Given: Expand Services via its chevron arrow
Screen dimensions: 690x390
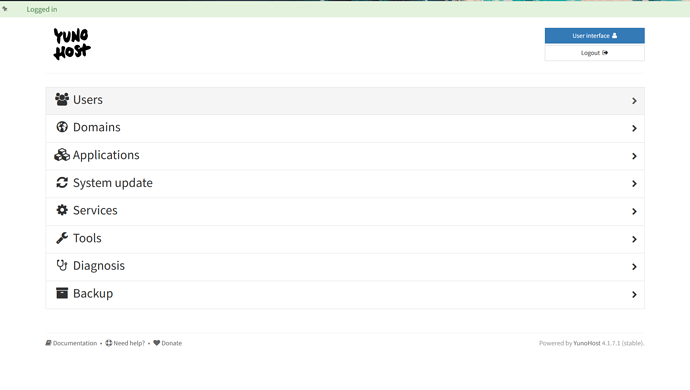Looking at the screenshot, I should (x=634, y=212).
